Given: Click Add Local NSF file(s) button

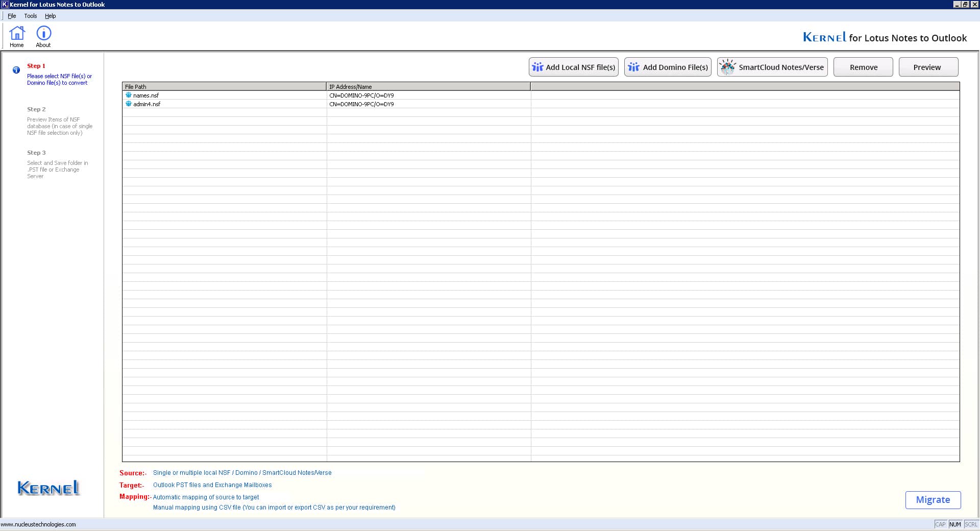Looking at the screenshot, I should (x=574, y=67).
